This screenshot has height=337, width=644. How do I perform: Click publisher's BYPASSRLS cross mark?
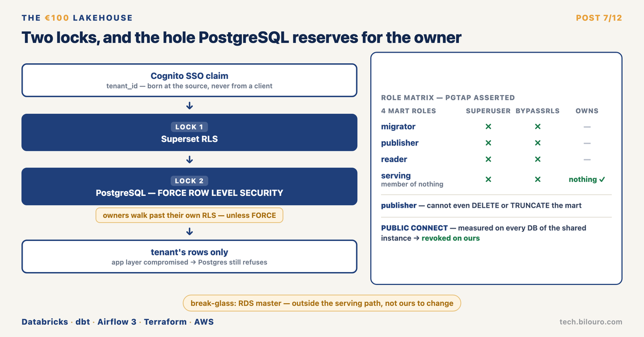coord(538,143)
